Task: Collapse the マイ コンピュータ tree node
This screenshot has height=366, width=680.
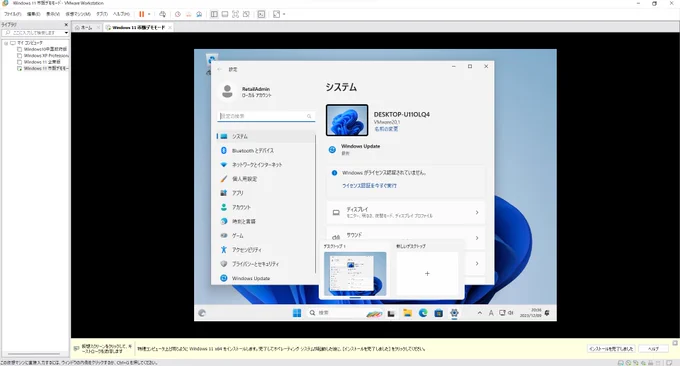Action: click(x=6, y=43)
